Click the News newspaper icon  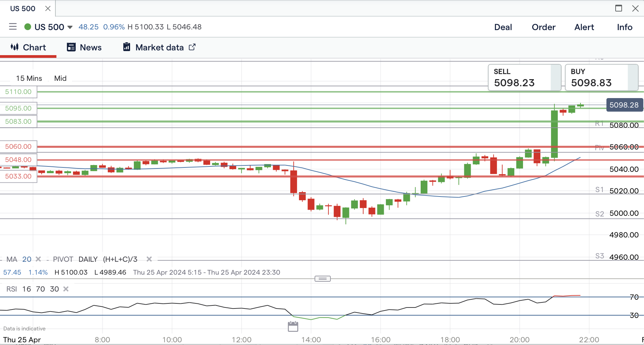pos(71,47)
